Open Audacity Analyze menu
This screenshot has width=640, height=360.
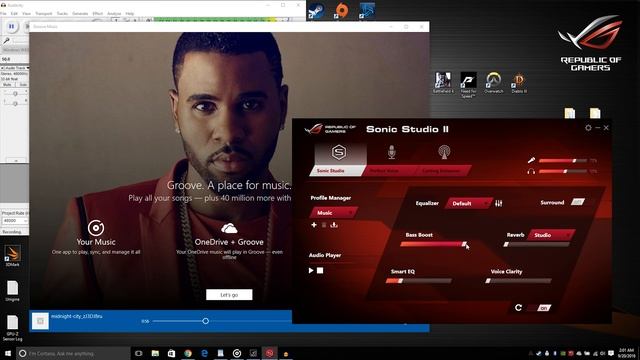pos(114,13)
